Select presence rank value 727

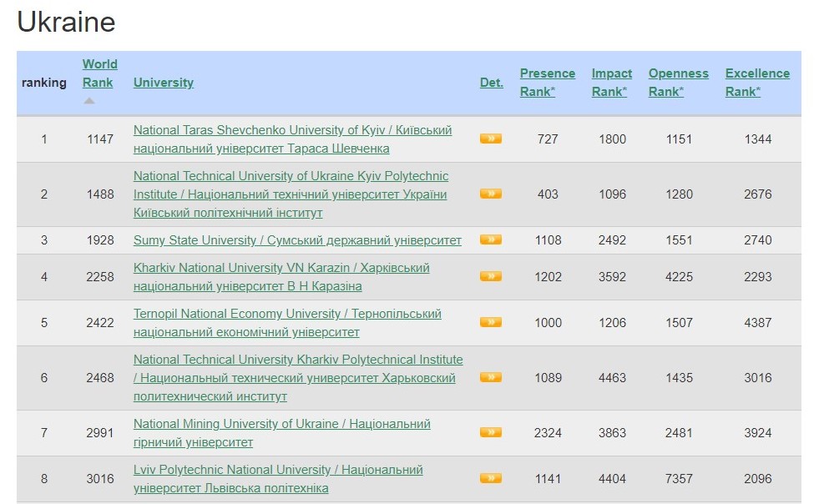click(x=548, y=139)
